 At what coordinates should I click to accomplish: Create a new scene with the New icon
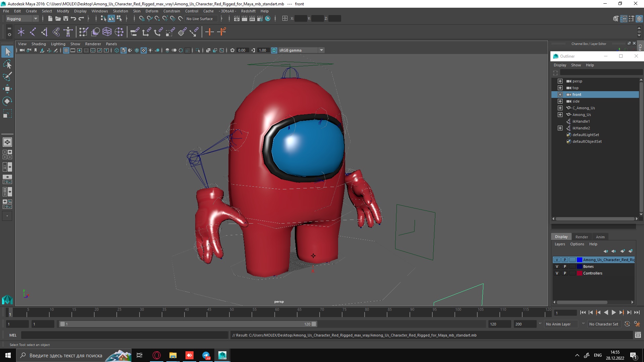(x=50, y=19)
